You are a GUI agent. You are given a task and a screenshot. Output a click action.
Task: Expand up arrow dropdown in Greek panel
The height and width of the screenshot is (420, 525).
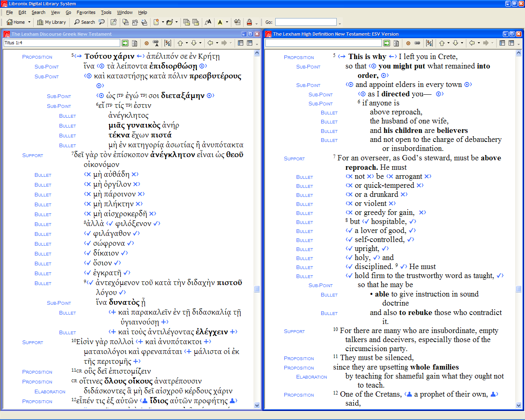187,43
